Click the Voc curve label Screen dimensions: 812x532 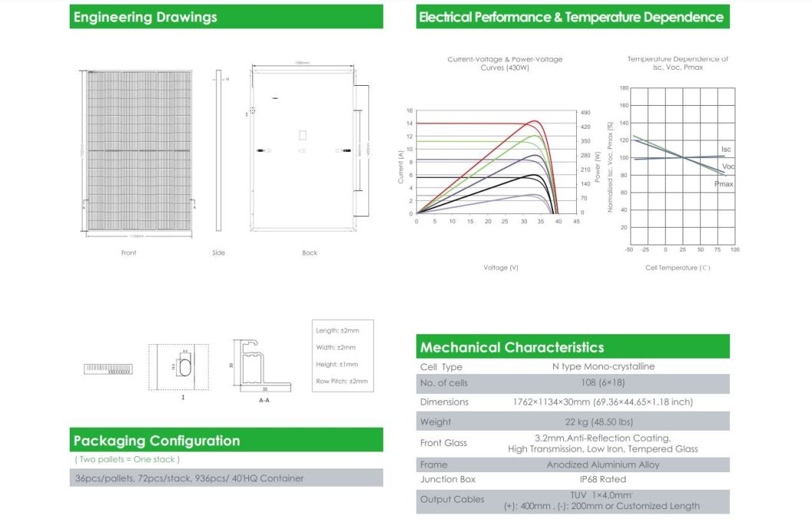(x=729, y=166)
